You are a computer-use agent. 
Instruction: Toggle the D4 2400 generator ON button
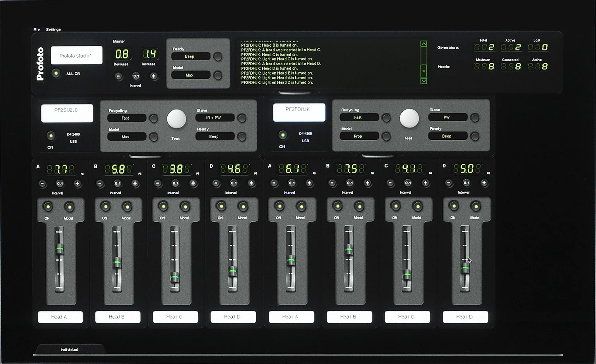click(x=51, y=136)
